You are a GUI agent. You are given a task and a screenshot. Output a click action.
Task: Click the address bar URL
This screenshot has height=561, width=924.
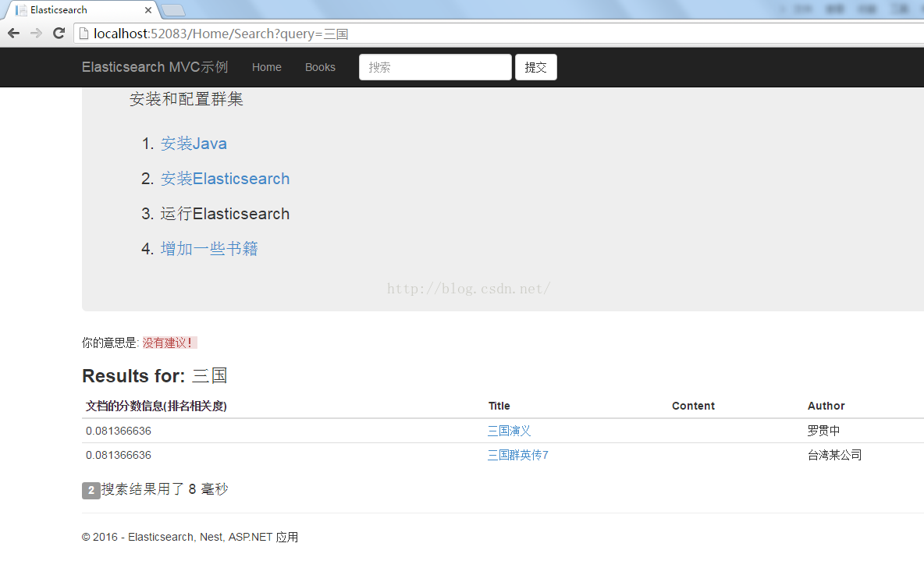pos(221,34)
